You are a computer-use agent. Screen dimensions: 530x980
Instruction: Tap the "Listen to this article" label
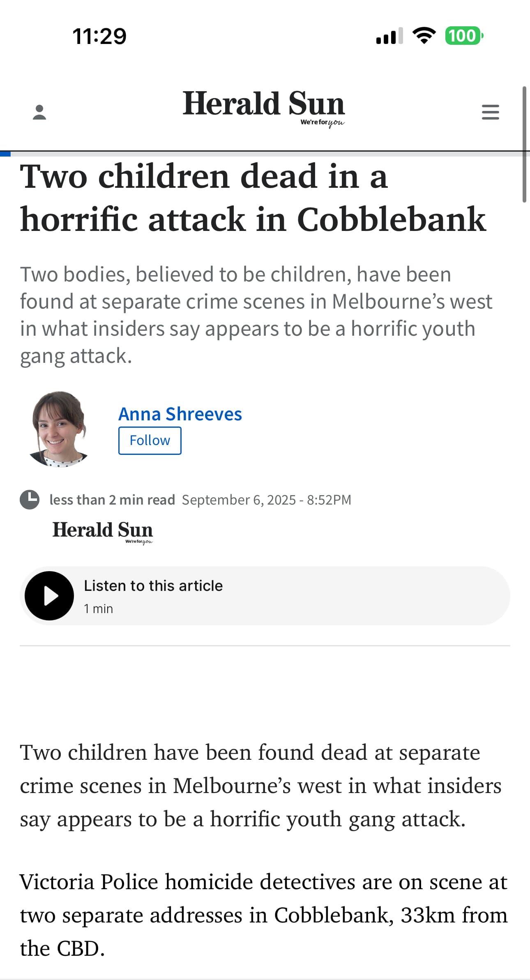pos(153,586)
